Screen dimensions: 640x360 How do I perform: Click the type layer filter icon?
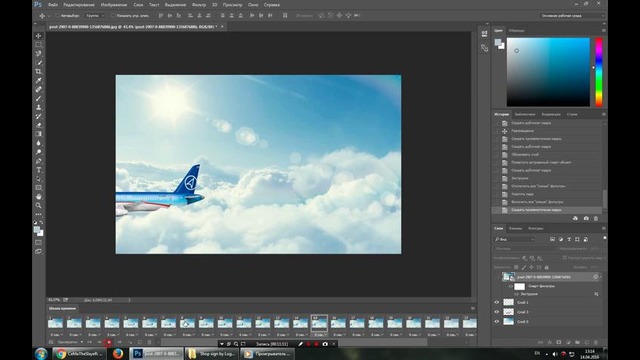[569, 239]
